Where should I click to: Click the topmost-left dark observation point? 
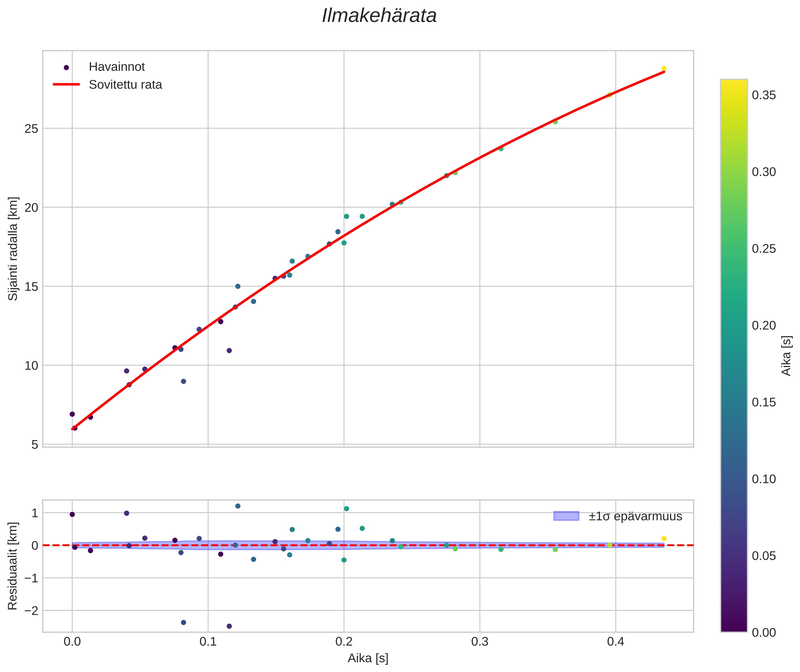tap(72, 414)
